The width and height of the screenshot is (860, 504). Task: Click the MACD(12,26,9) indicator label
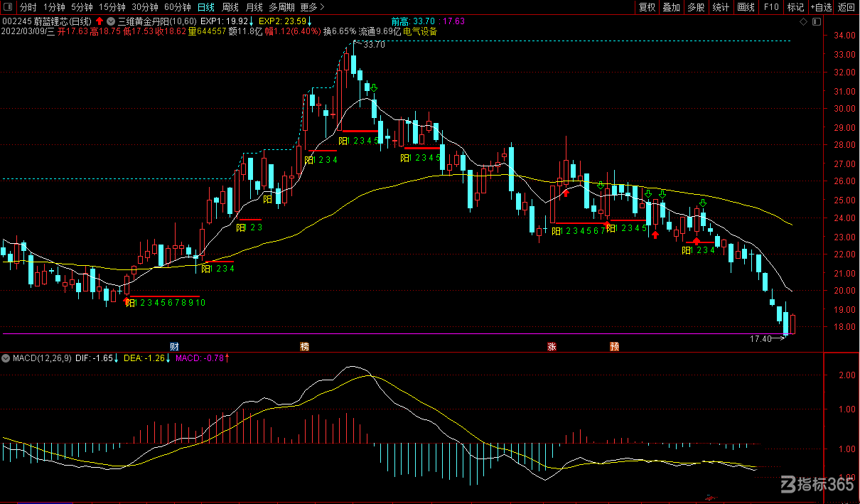pyautogui.click(x=41, y=358)
